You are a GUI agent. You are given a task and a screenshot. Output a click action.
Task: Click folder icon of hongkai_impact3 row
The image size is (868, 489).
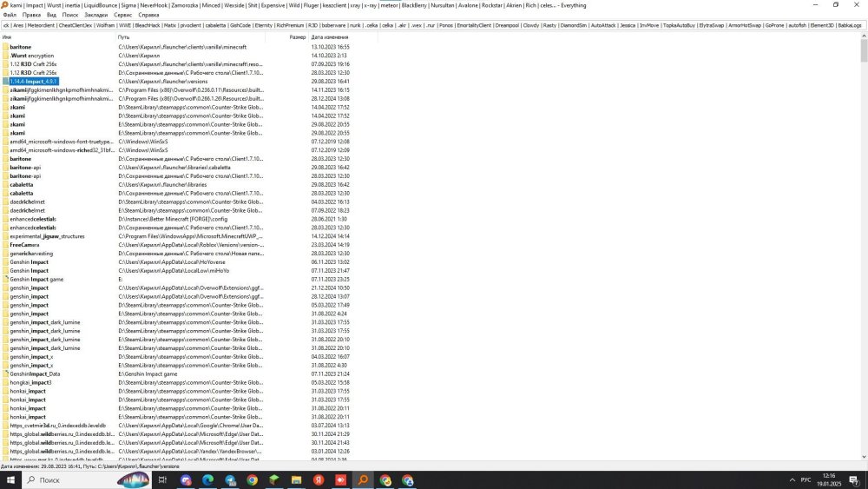[5, 382]
